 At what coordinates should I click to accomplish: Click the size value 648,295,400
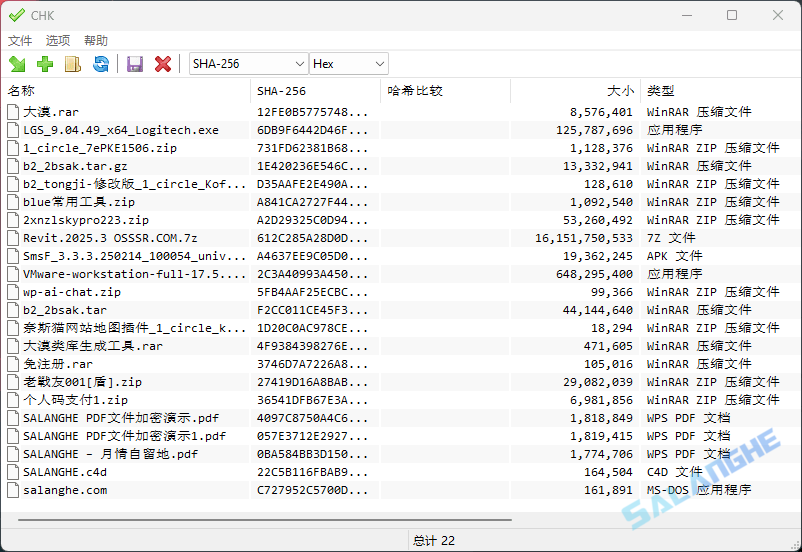pyautogui.click(x=594, y=274)
